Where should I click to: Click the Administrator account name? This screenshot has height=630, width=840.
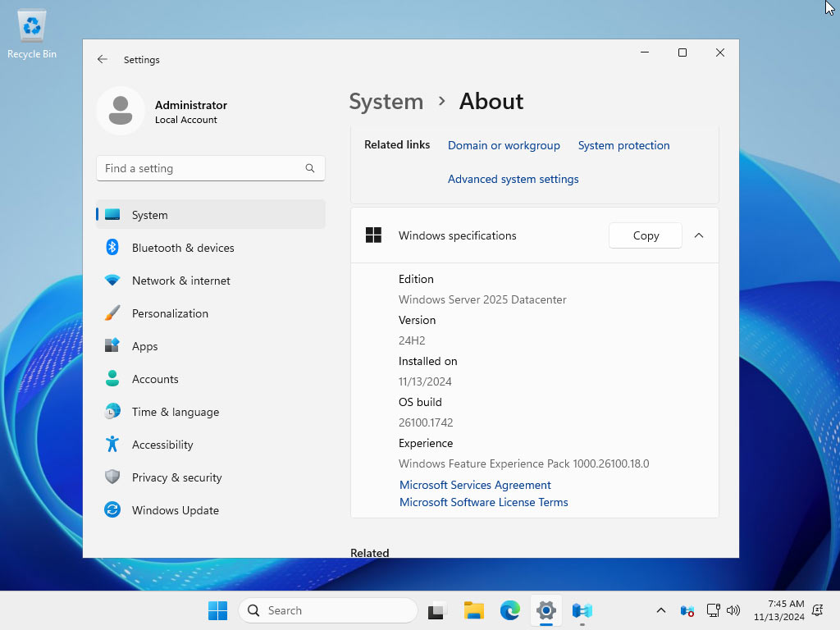tap(191, 105)
